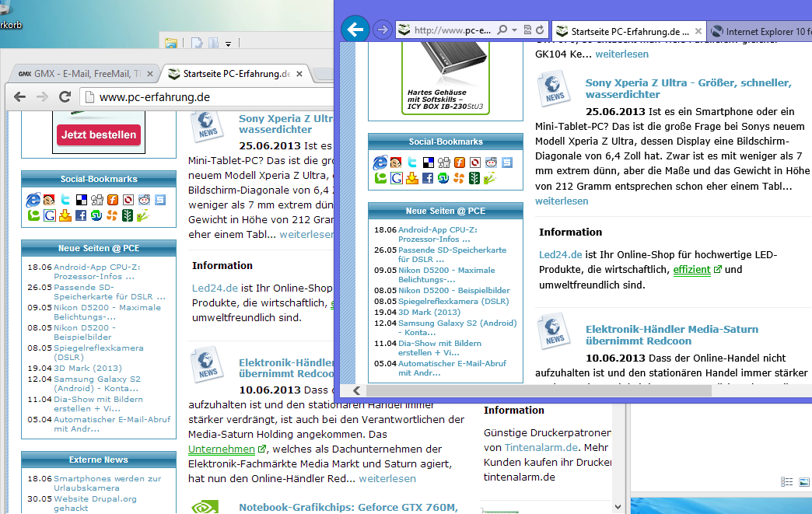
Task: Close the Startseite PC-Erfahrung.de tab in Chrome
Action: pyautogui.click(x=299, y=75)
